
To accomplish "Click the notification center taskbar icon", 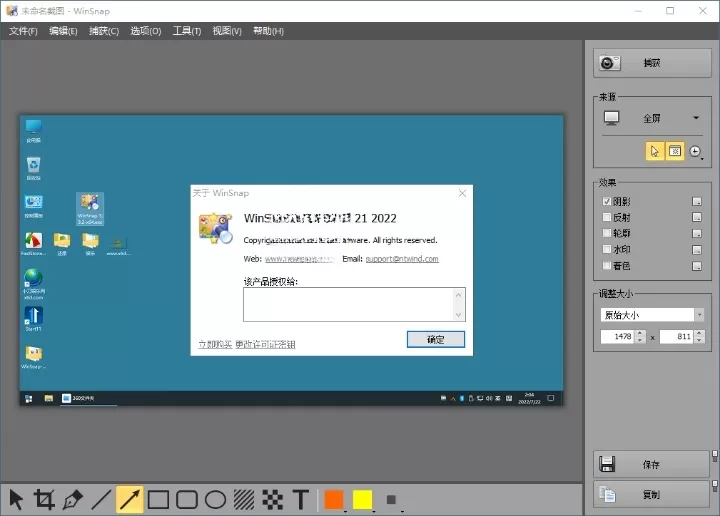I will 551,398.
